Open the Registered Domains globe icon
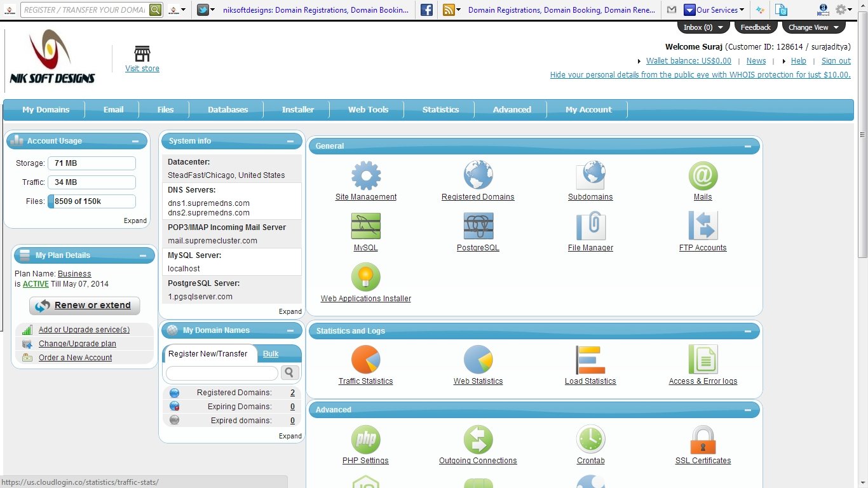Screen dimensions: 868x488 tap(478, 175)
